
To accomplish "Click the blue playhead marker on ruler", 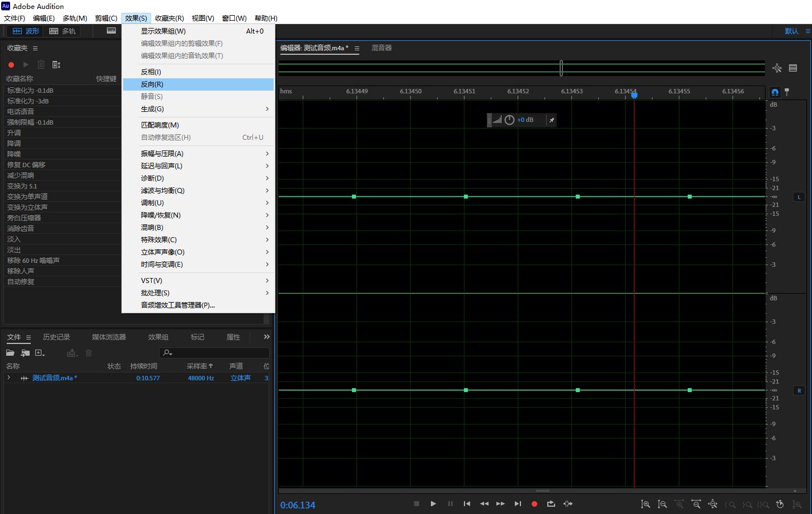I will (634, 96).
